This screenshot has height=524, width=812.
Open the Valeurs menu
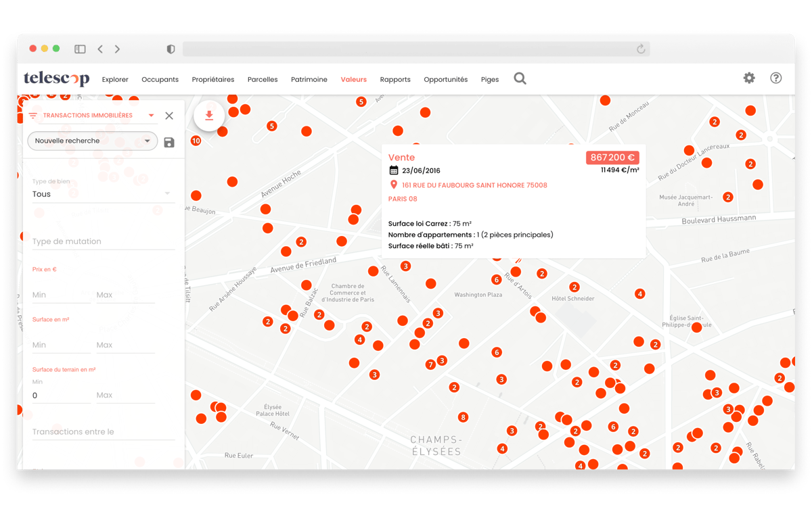[354, 79]
